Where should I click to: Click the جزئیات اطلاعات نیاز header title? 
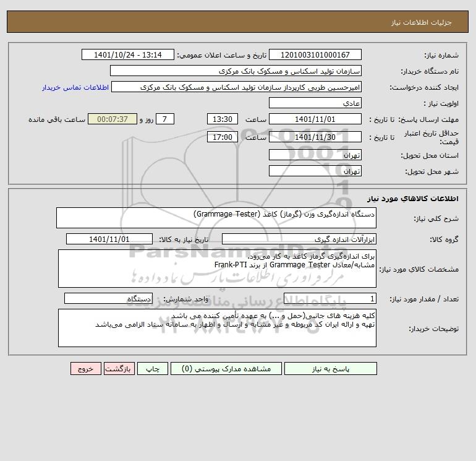coord(422,22)
